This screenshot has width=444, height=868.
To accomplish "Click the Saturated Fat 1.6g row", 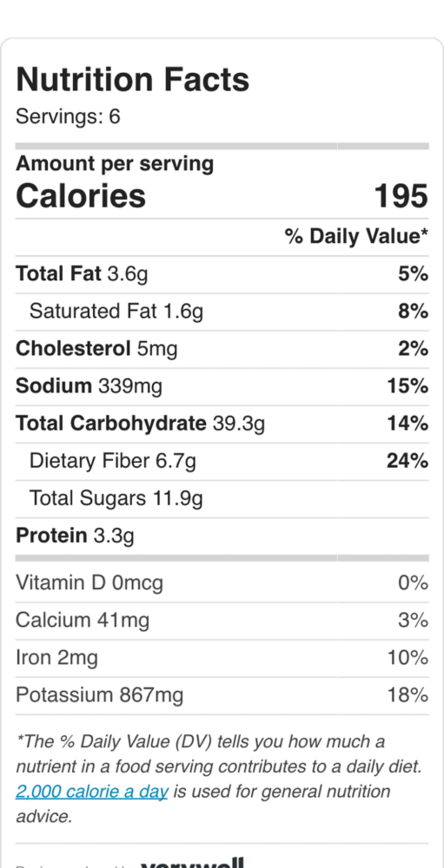I will tap(222, 312).
